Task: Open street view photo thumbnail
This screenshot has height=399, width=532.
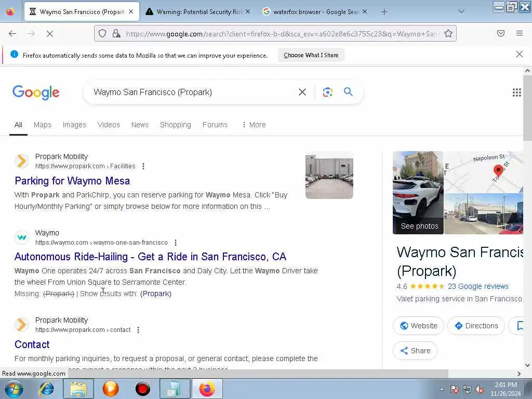Action: coord(484,214)
